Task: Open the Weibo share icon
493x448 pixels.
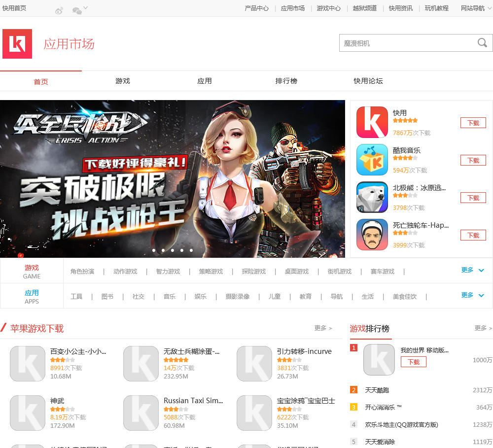Action: (59, 11)
